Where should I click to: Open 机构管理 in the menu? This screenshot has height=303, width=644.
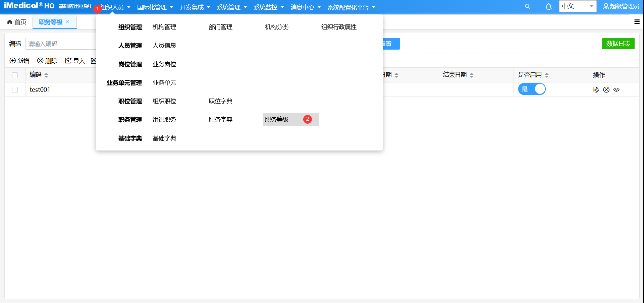(x=164, y=27)
